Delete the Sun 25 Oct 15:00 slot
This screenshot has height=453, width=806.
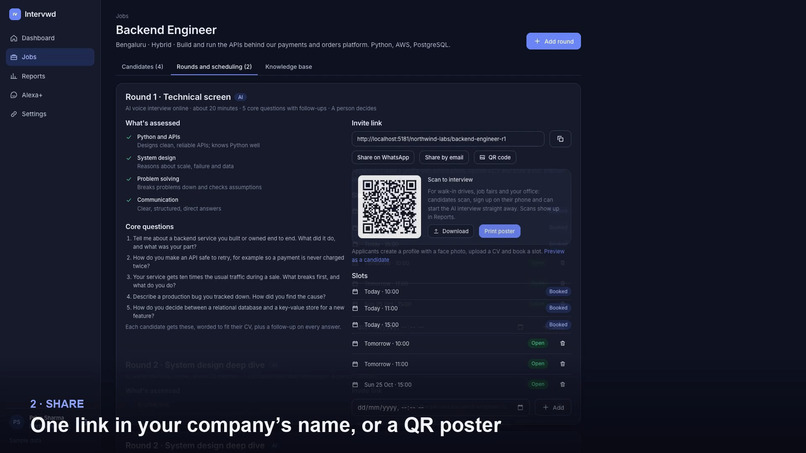pyautogui.click(x=562, y=385)
